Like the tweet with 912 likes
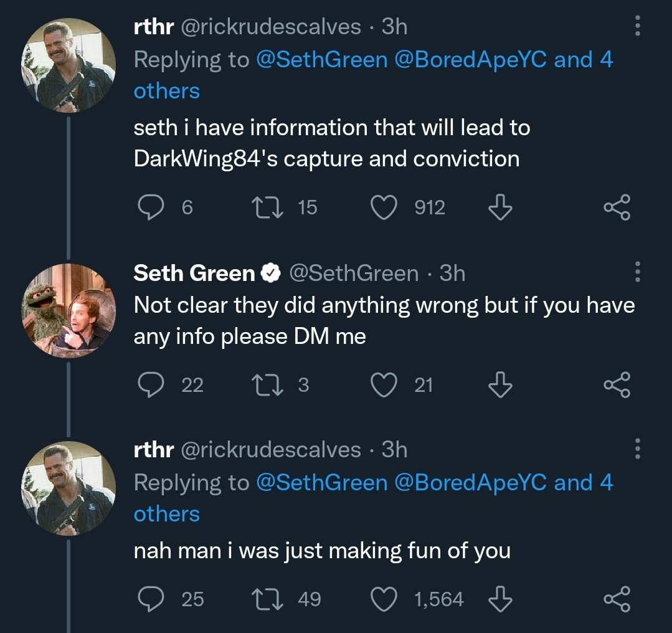Image resolution: width=672 pixels, height=633 pixels. [x=384, y=207]
